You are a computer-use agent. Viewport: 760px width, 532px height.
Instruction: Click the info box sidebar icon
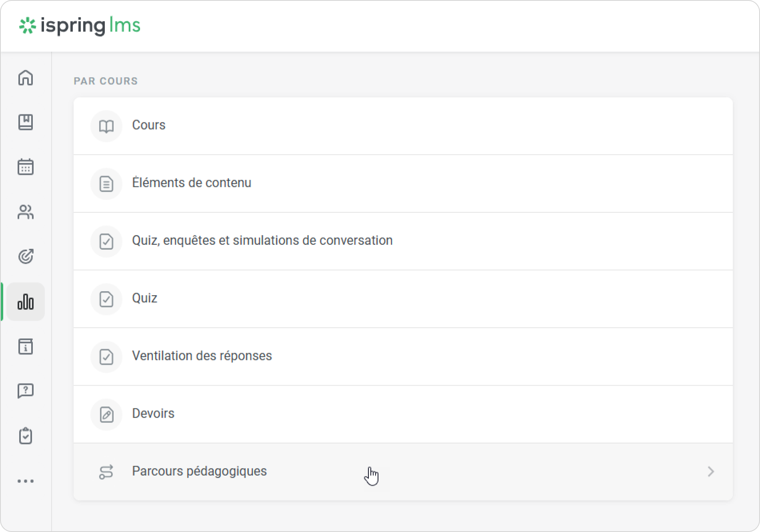tap(26, 346)
